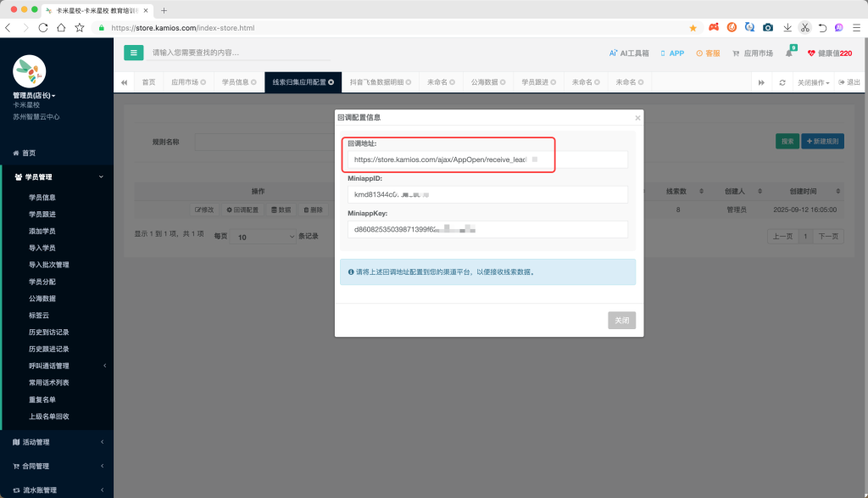Click browser home icon in toolbar

pos(61,28)
